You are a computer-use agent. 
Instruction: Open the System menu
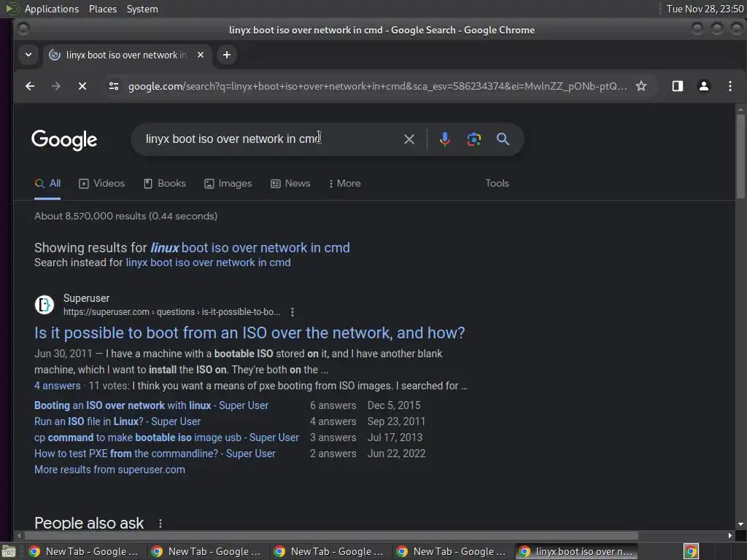pos(142,9)
